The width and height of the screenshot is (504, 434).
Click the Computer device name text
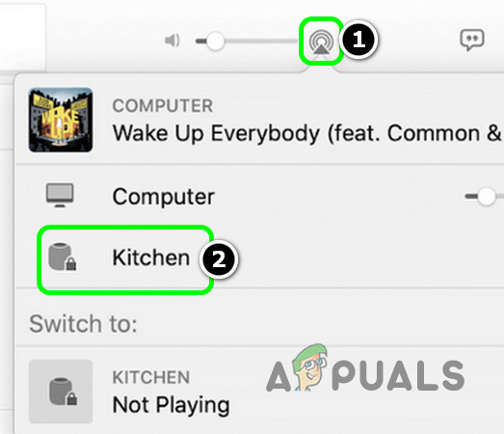click(163, 197)
